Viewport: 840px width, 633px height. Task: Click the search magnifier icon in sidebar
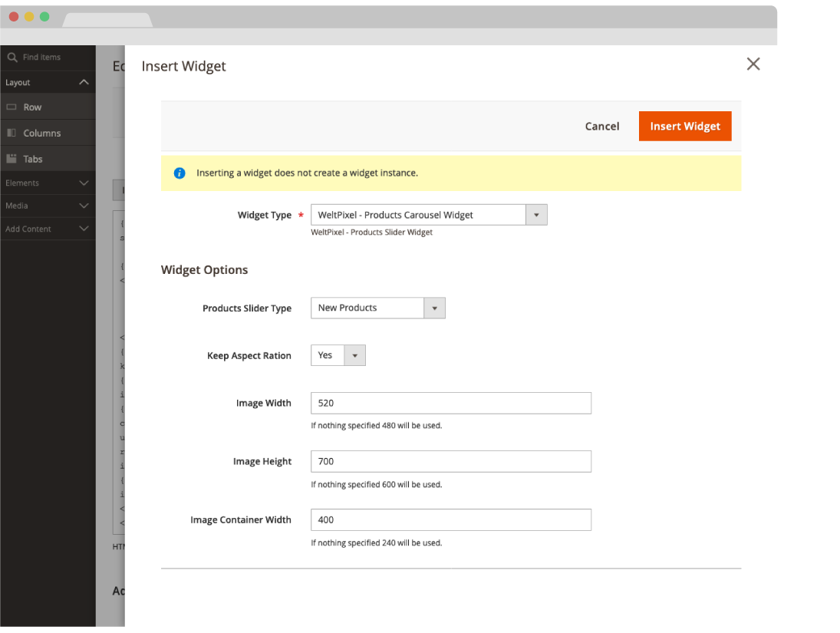(12, 58)
